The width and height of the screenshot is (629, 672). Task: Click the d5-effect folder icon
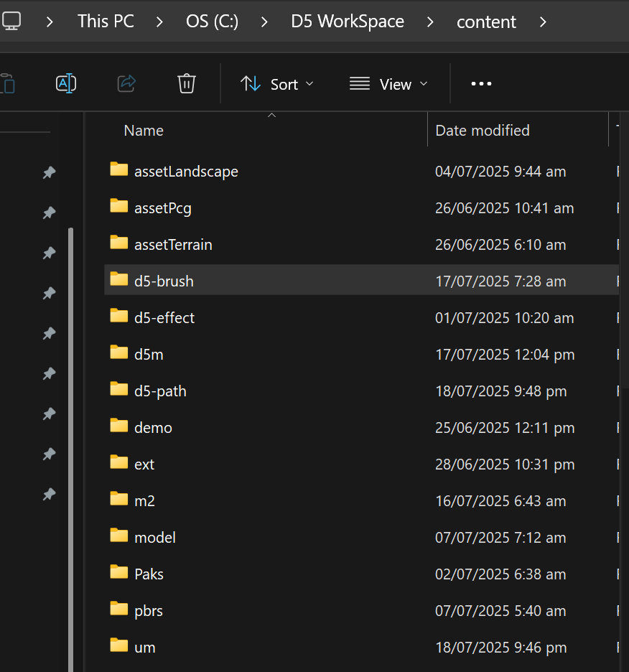tap(118, 316)
